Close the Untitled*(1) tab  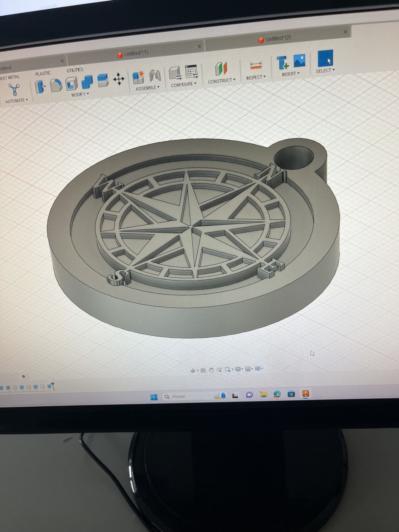[x=199, y=46]
